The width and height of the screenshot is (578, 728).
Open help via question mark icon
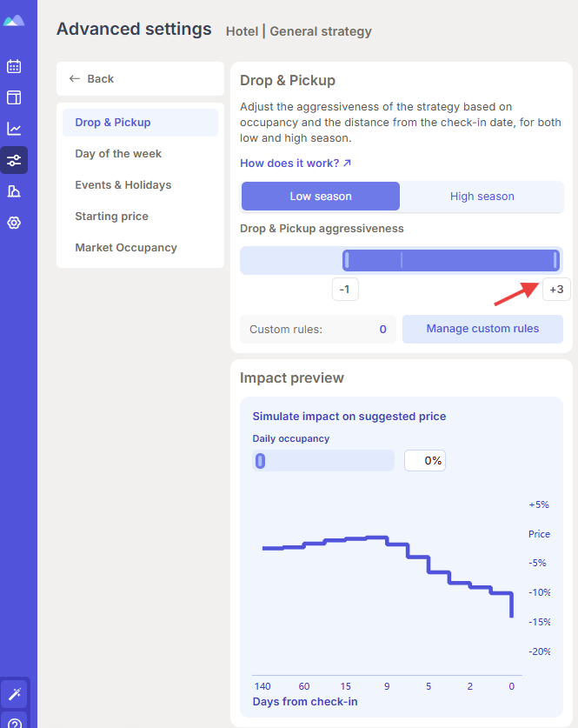[x=14, y=720]
